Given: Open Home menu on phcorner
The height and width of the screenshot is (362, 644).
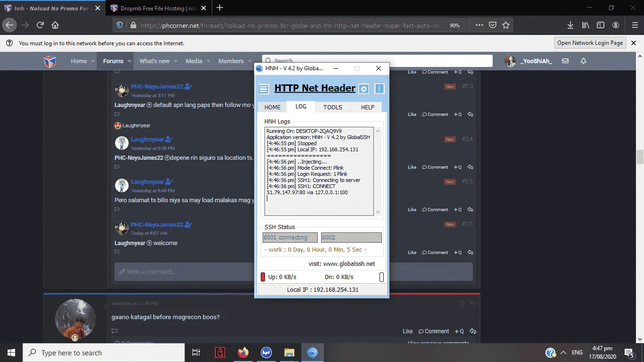Looking at the screenshot, I should click(x=79, y=61).
